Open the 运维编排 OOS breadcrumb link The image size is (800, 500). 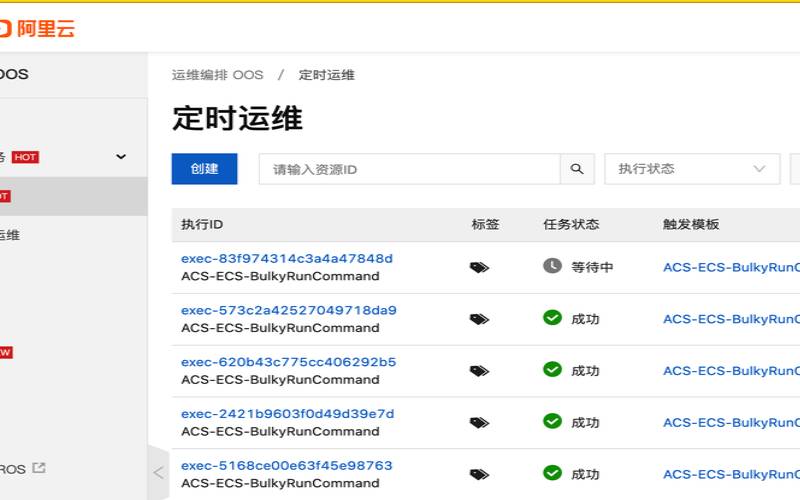tap(217, 75)
